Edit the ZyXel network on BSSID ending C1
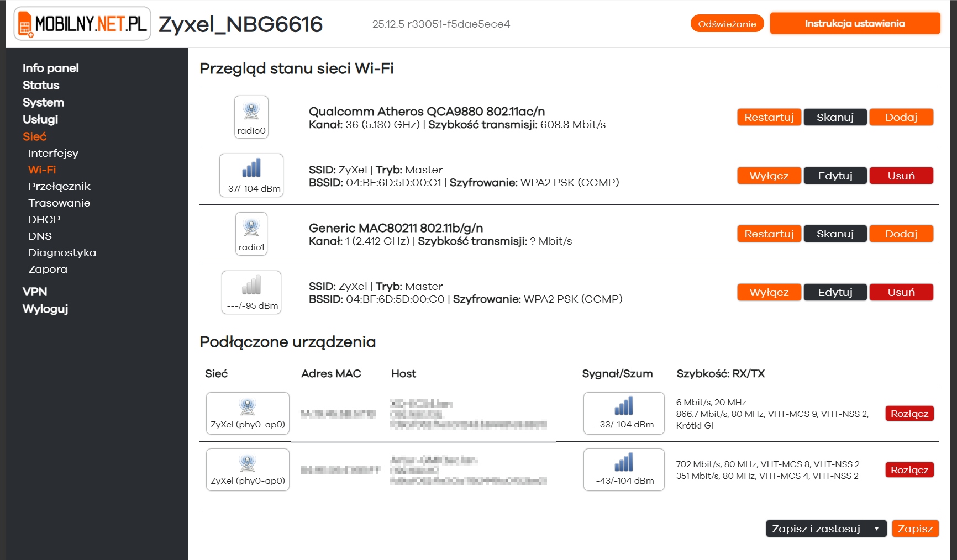 click(835, 176)
